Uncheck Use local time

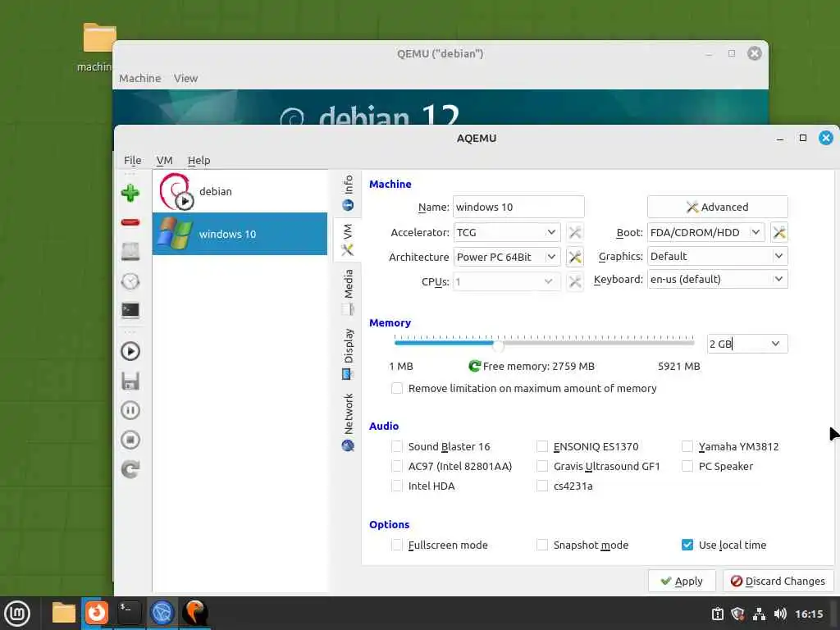(x=687, y=545)
